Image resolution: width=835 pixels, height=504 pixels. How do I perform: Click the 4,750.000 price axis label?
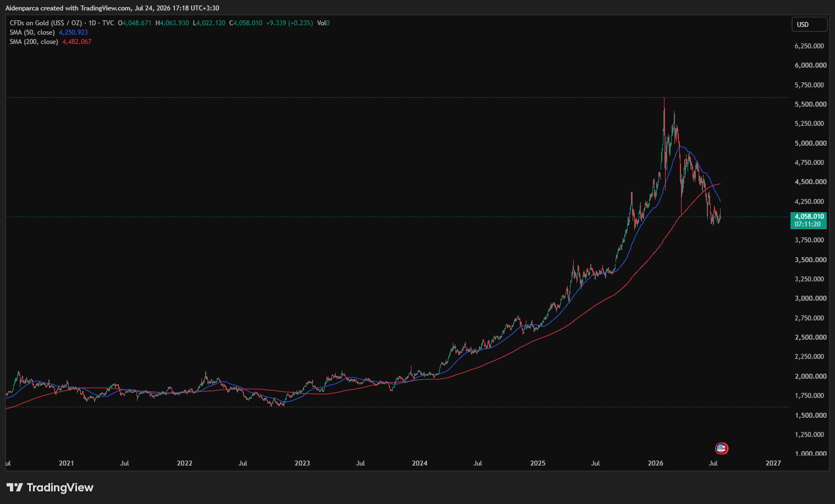810,163
